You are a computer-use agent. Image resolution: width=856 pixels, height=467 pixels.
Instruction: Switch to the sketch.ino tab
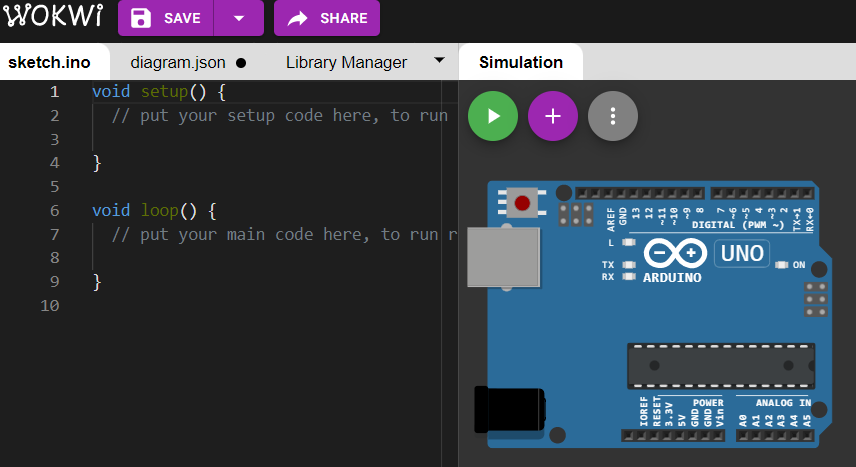pyautogui.click(x=49, y=62)
